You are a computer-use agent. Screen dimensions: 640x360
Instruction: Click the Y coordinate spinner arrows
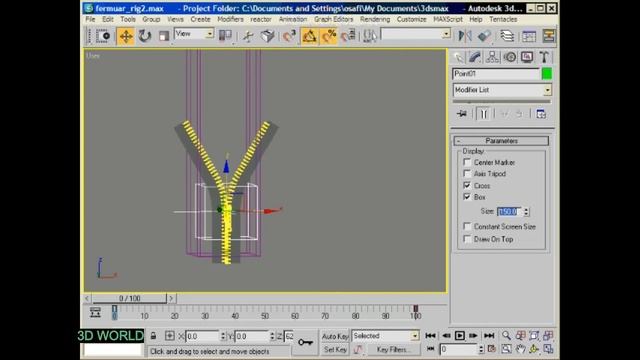coord(272,336)
